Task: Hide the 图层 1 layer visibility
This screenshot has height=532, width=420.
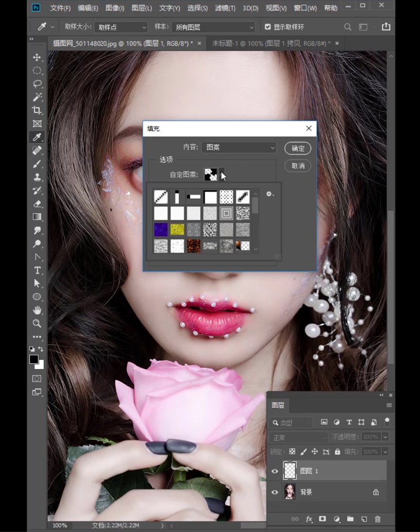Action: (x=275, y=471)
